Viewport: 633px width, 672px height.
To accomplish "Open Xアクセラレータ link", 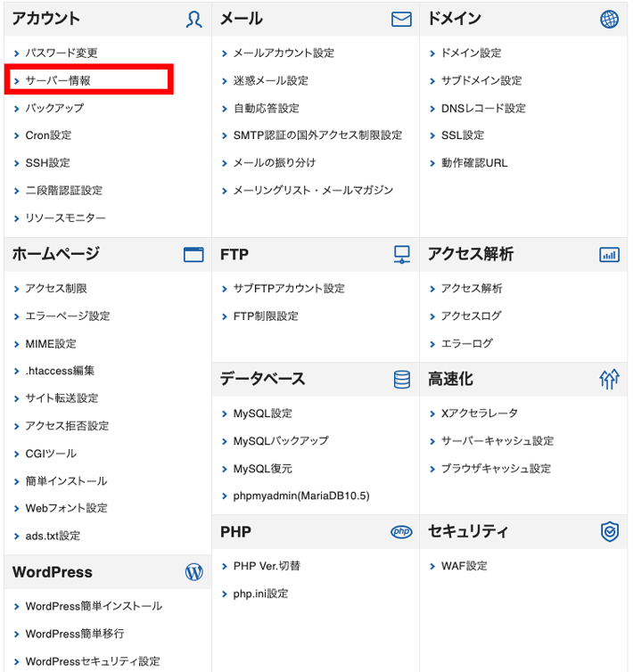I will [479, 414].
